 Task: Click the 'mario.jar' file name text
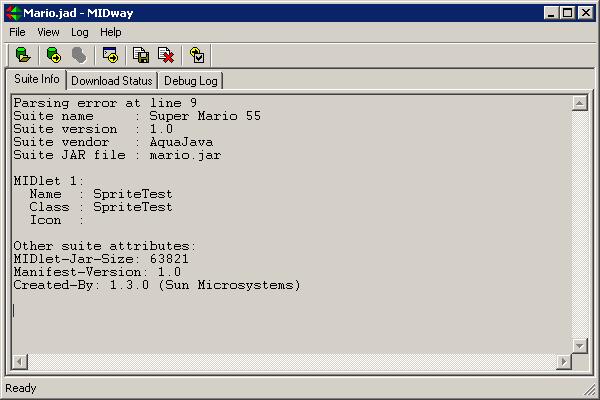pyautogui.click(x=185, y=155)
